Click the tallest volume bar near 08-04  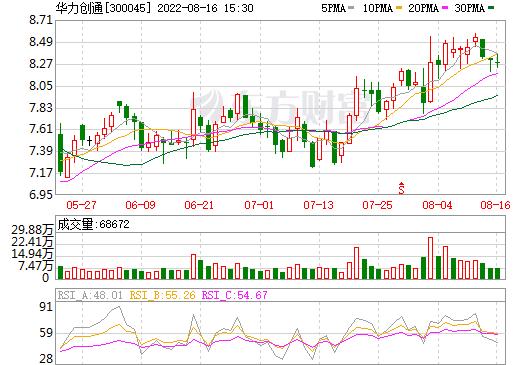click(x=431, y=258)
